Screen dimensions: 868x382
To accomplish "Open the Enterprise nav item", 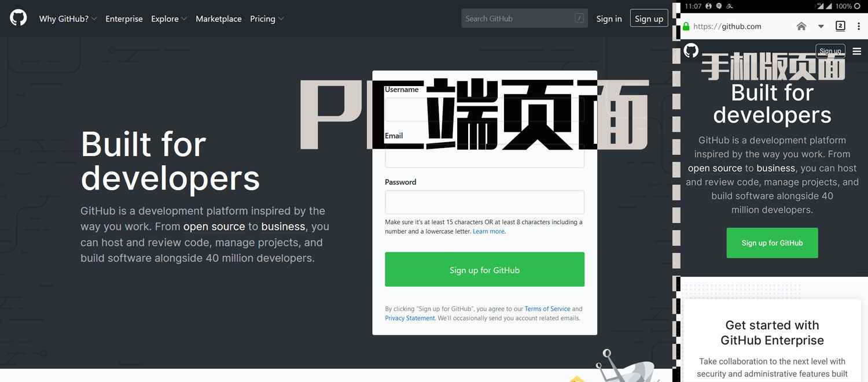I will [124, 18].
